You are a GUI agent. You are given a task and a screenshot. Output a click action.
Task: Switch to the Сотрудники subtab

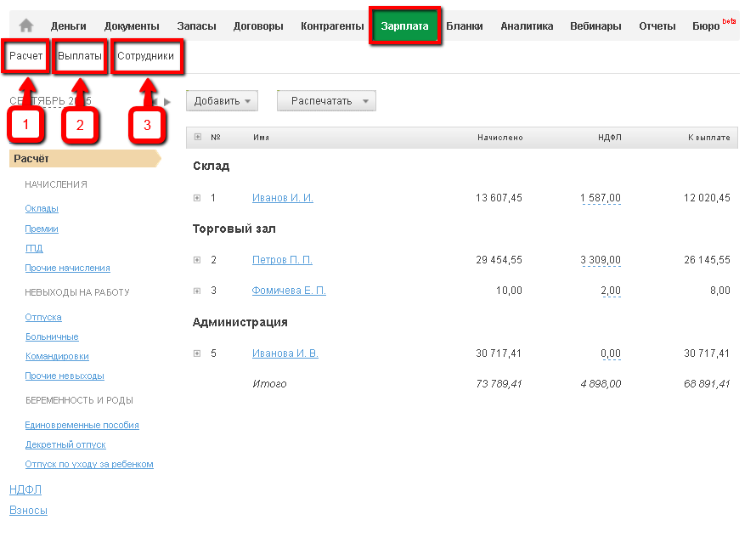[x=145, y=56]
